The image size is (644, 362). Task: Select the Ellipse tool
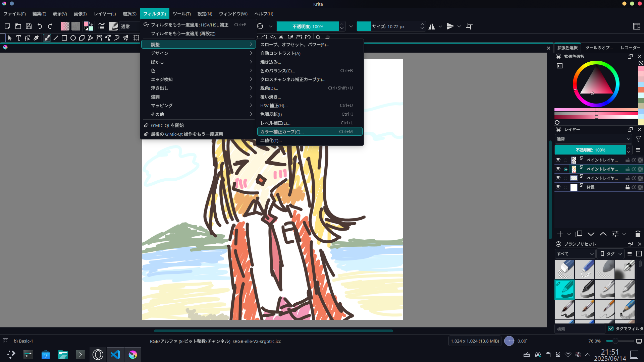73,38
